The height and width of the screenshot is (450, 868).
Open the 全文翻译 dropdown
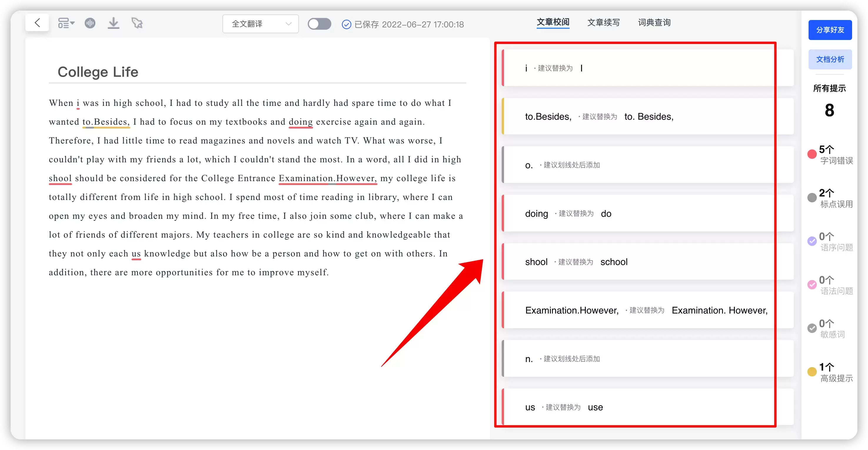point(260,24)
